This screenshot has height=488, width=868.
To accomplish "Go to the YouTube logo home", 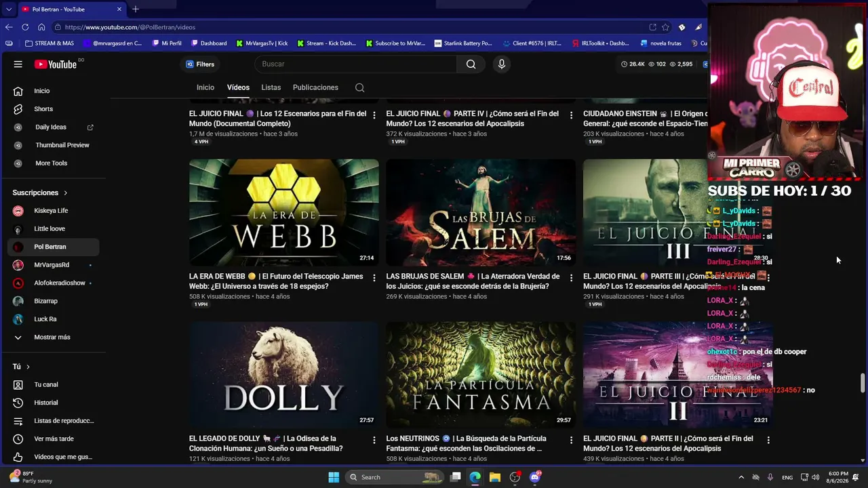I will [x=56, y=64].
